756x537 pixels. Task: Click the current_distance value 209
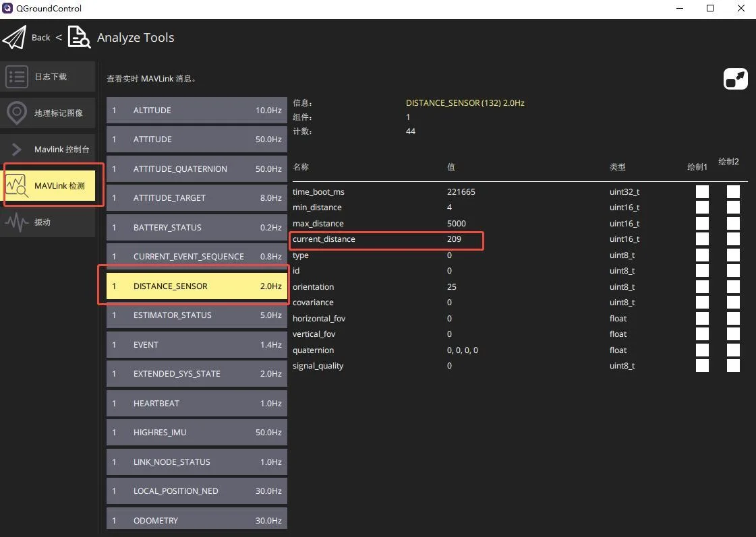coord(454,239)
